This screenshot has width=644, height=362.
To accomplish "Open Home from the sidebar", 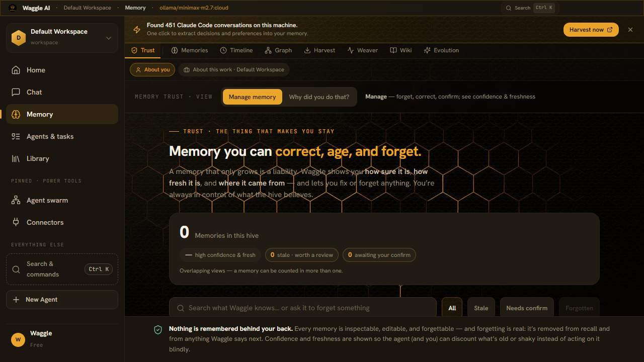I will click(62, 70).
